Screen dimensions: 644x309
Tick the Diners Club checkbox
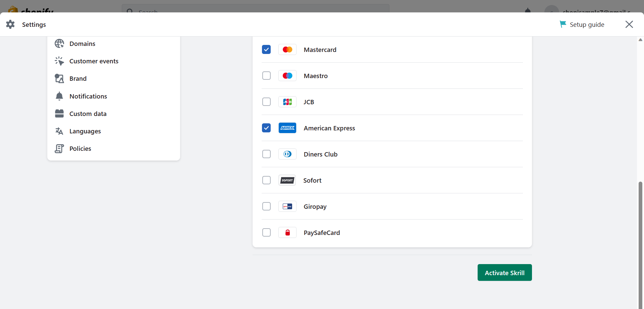tap(266, 154)
